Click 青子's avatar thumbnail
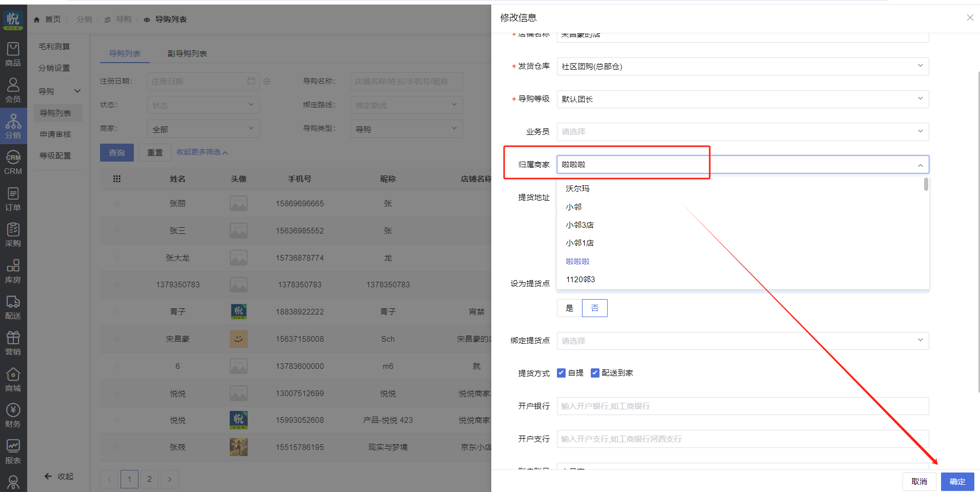 (x=238, y=311)
